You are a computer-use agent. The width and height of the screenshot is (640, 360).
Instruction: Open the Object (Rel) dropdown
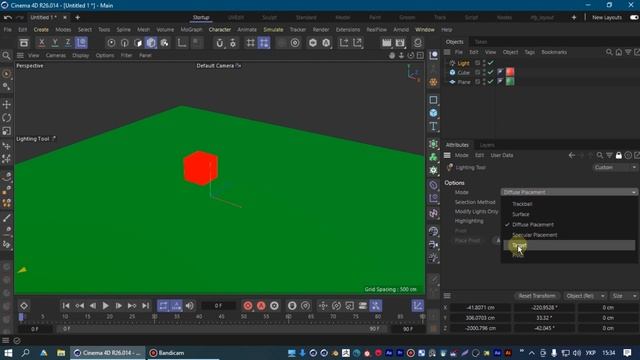pos(585,296)
